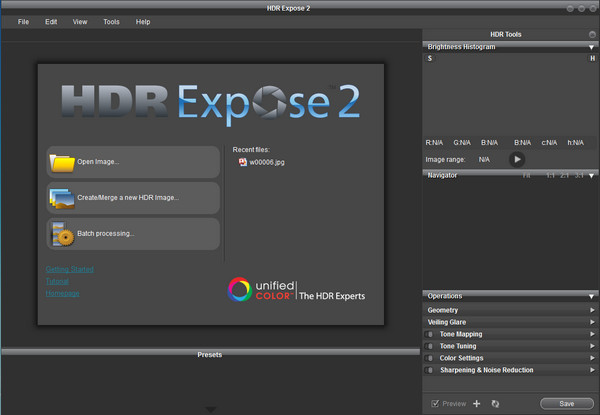Click the plus icon next to Preview
This screenshot has height=415, width=600.
click(x=476, y=403)
